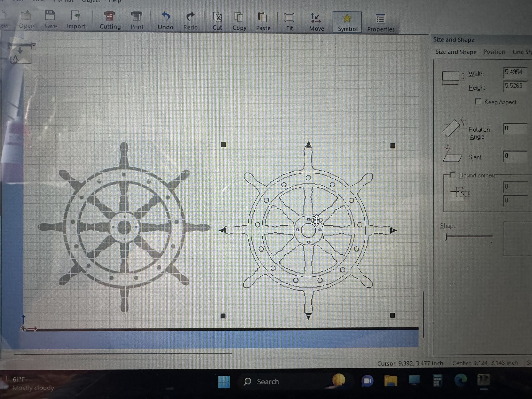Enable the Round corners checkbox
This screenshot has width=532, height=399.
[453, 175]
